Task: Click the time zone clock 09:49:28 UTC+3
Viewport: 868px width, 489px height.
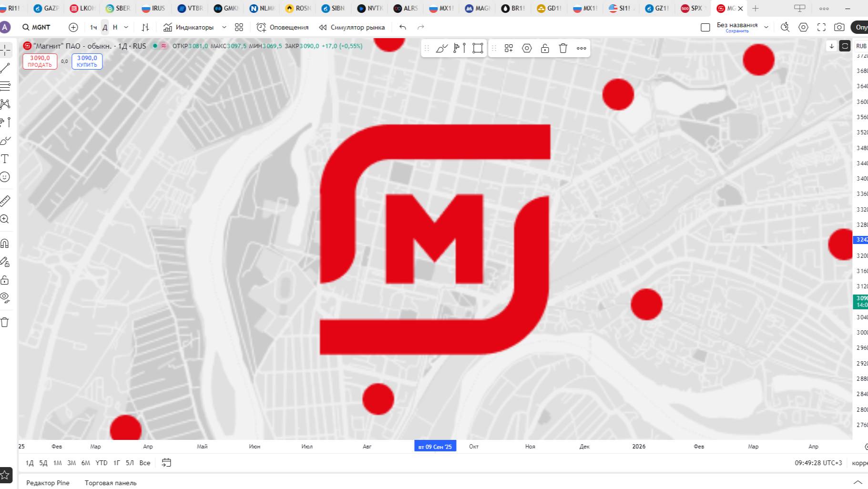Action: pyautogui.click(x=818, y=463)
